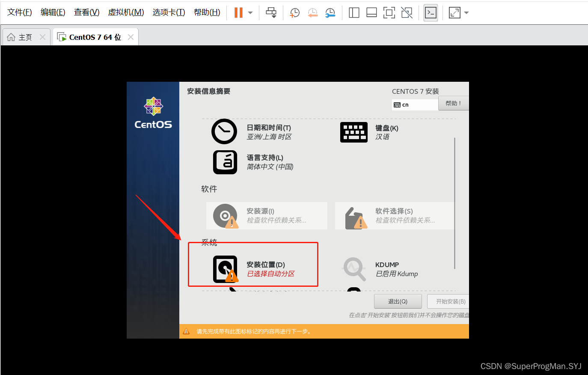Screen dimensions: 588x375
Task: Click the 语言支持(L) label
Action: pos(265,158)
